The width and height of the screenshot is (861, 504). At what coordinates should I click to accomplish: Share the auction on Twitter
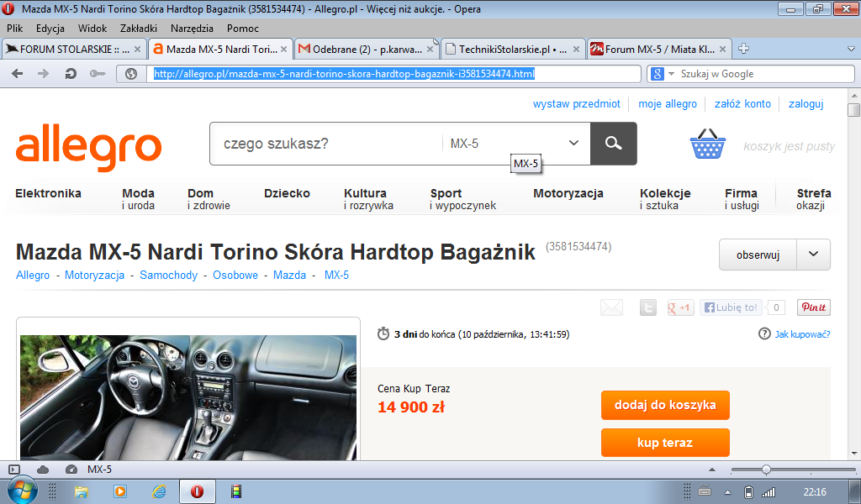648,307
